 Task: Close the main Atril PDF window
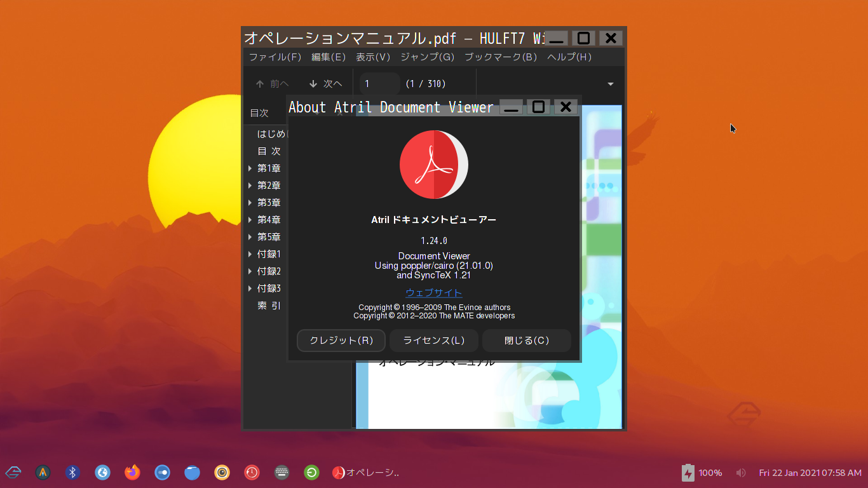pos(611,38)
